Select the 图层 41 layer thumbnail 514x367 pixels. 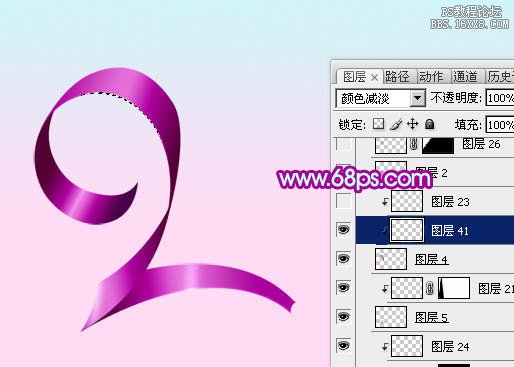[407, 230]
